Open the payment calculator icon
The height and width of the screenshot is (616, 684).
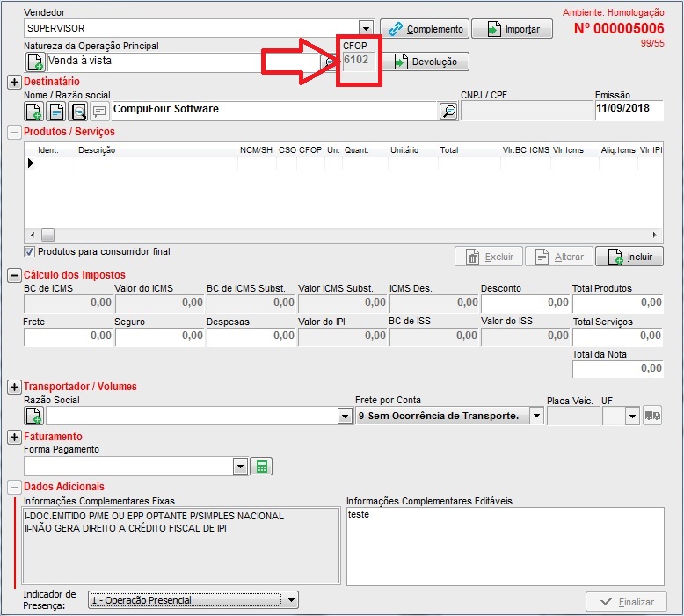pos(260,467)
